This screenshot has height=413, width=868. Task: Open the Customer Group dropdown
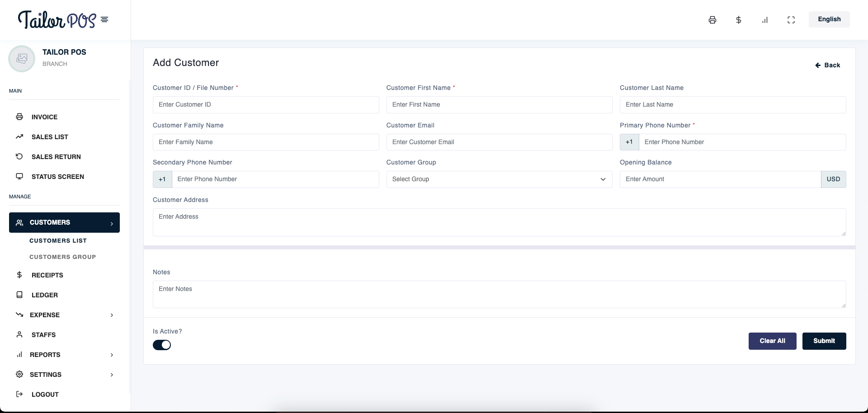tap(499, 179)
